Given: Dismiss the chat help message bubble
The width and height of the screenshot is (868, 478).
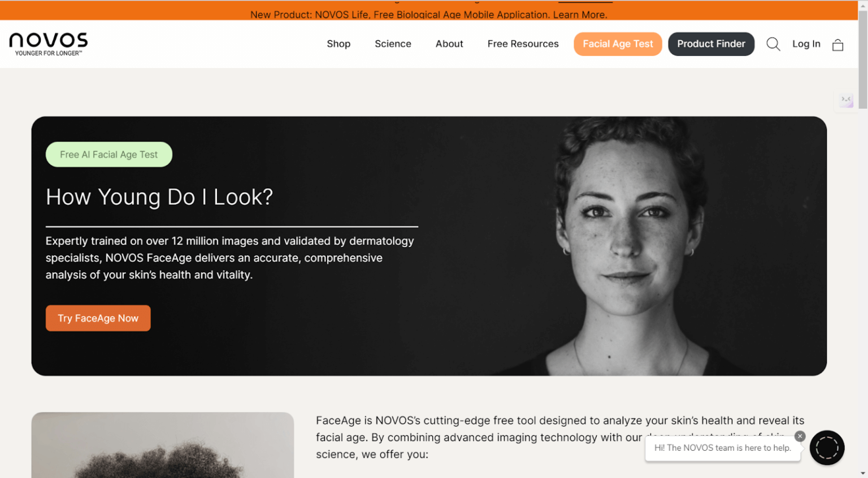Looking at the screenshot, I should [800, 436].
